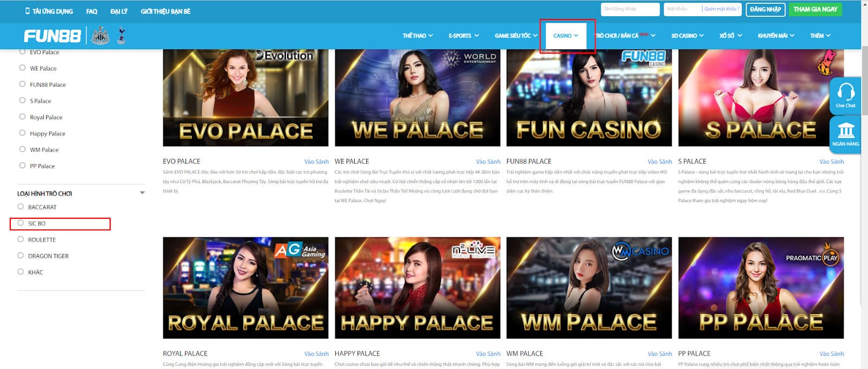Open the HAPPY PALACE banner image
The height and width of the screenshot is (369, 868).
[x=418, y=288]
